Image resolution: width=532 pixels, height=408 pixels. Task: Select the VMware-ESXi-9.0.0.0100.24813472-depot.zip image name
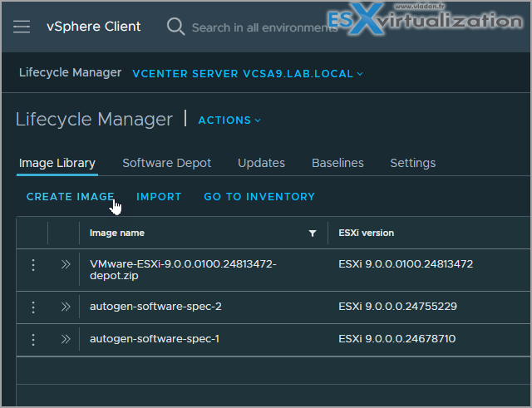(x=183, y=269)
